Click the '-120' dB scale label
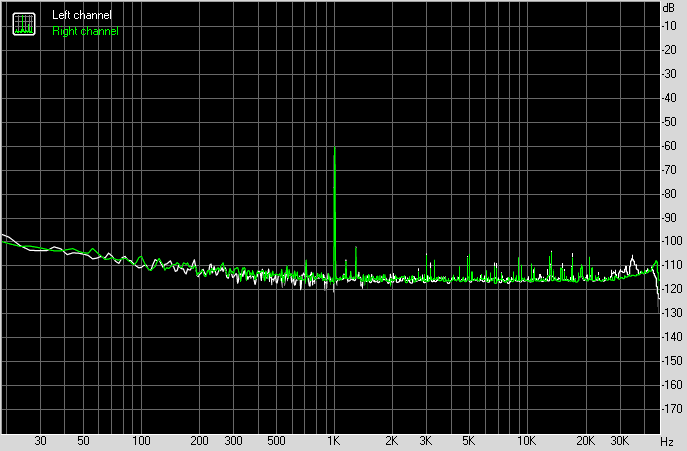The width and height of the screenshot is (687, 451). [x=672, y=289]
